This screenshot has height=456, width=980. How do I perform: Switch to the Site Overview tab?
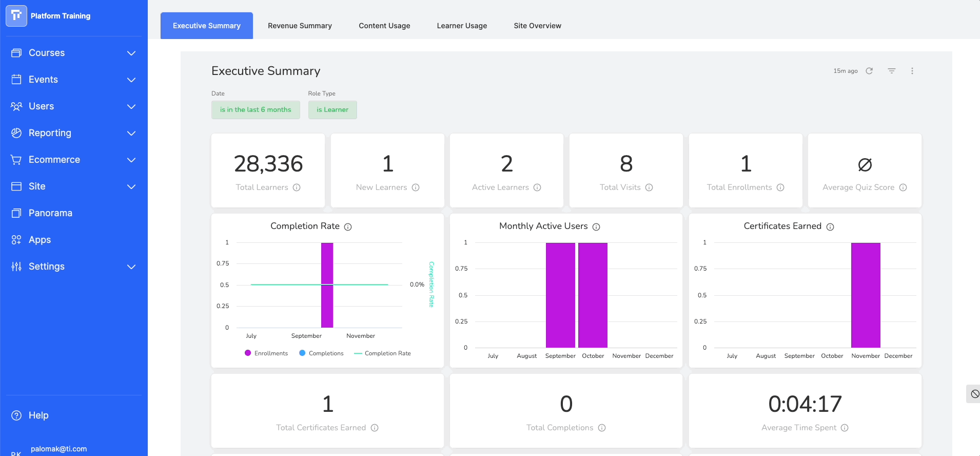click(537, 26)
